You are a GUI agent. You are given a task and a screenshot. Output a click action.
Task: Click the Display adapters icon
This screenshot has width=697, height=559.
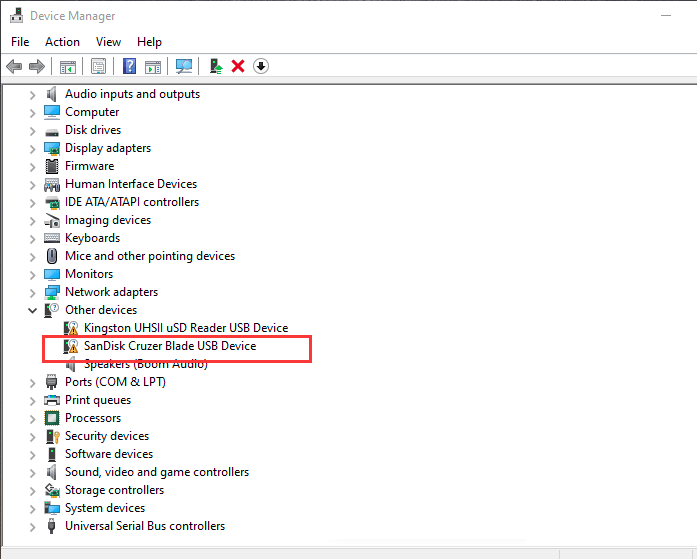coord(52,148)
